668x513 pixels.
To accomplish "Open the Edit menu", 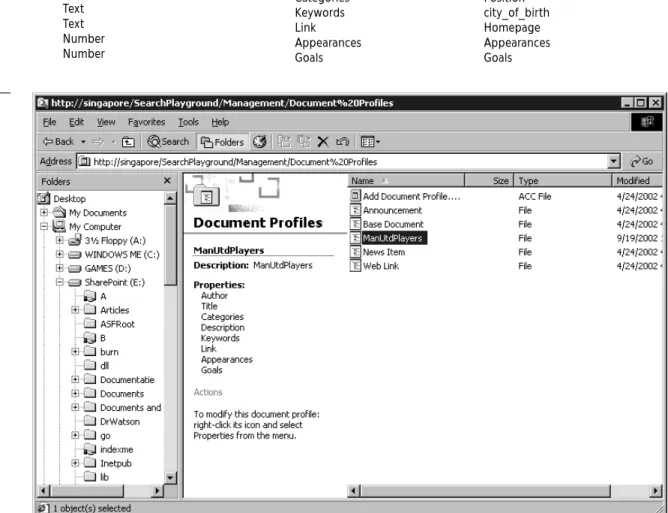I will [x=76, y=122].
